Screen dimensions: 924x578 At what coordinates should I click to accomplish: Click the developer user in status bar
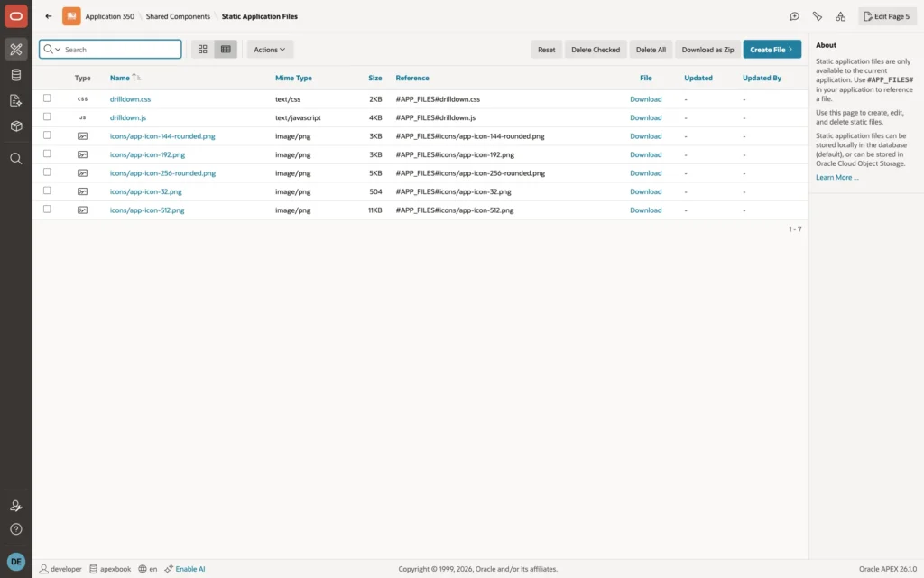60,569
